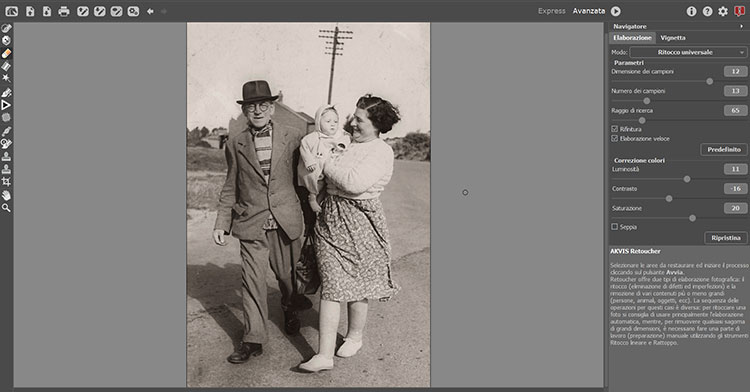750x392 pixels.
Task: Redo action with the right arrow
Action: [x=164, y=11]
